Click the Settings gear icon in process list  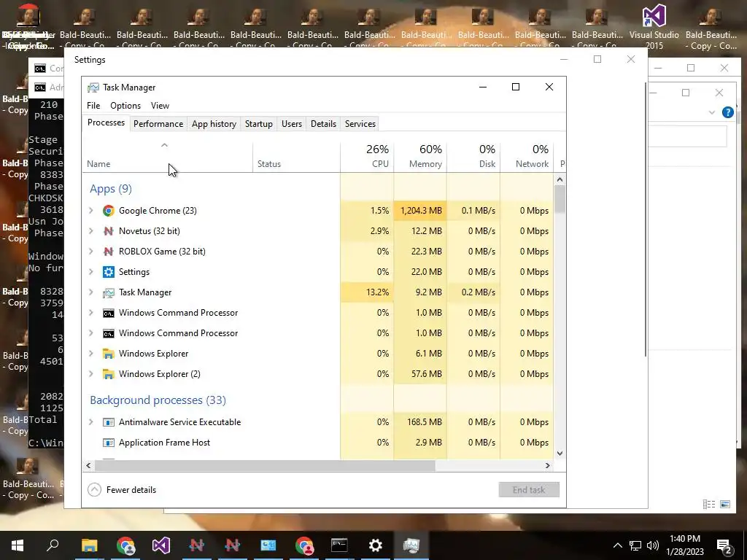(109, 272)
